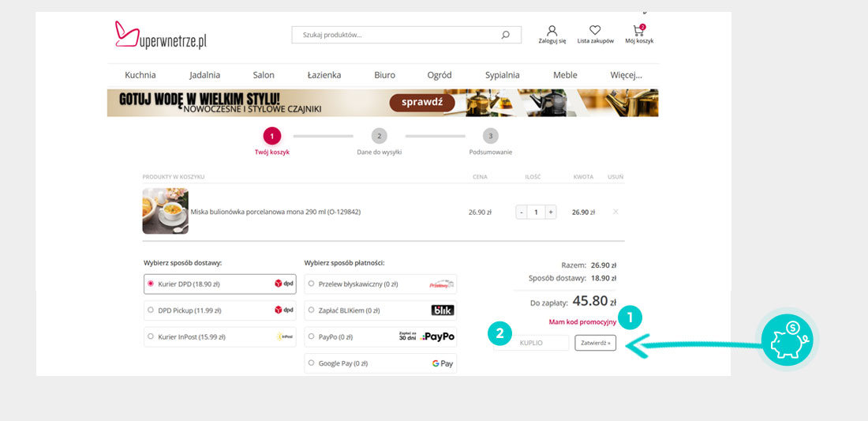
Task: Click the search magnifier icon
Action: pos(505,35)
